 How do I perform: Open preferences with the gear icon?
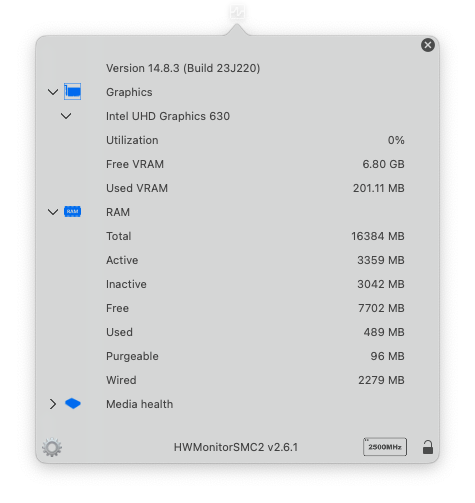tap(52, 447)
